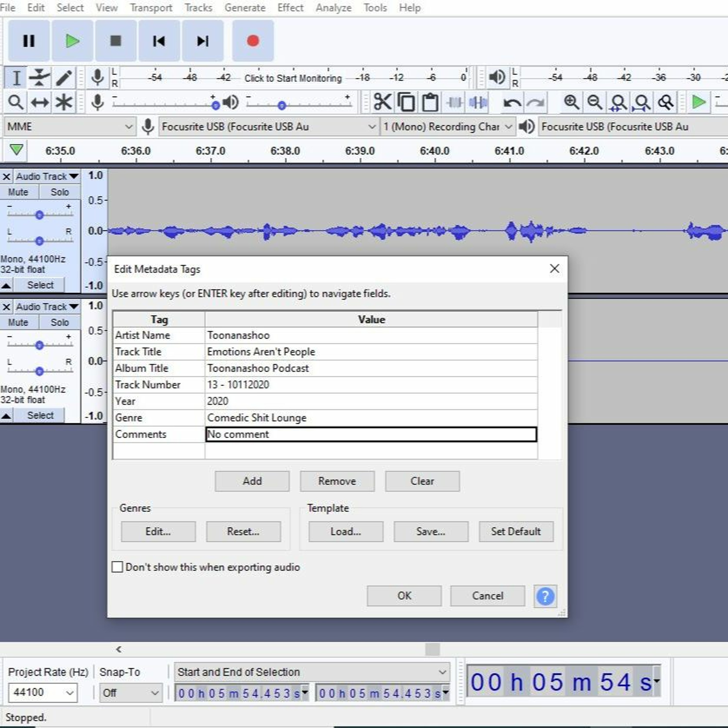Click the Zoom In icon
Viewport: 728px width, 728px height.
tap(571, 102)
